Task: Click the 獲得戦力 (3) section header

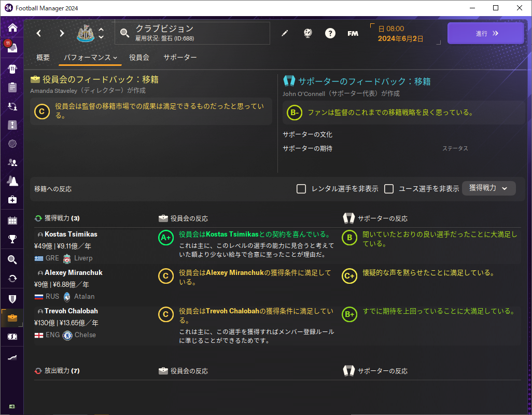Action: 62,218
